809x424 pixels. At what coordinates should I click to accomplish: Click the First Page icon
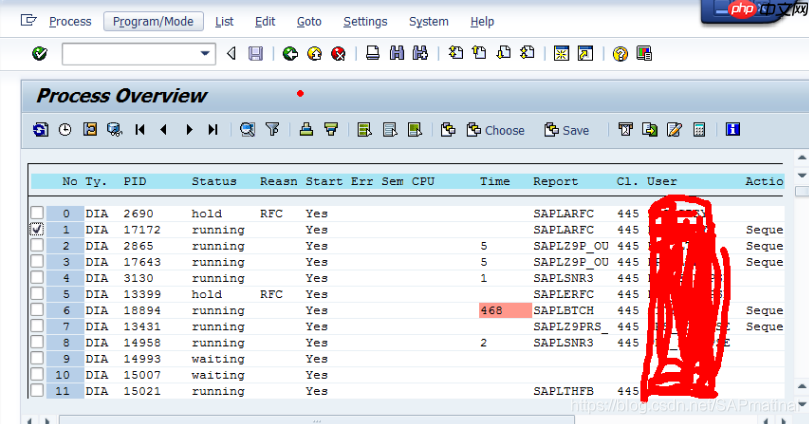tap(455, 53)
